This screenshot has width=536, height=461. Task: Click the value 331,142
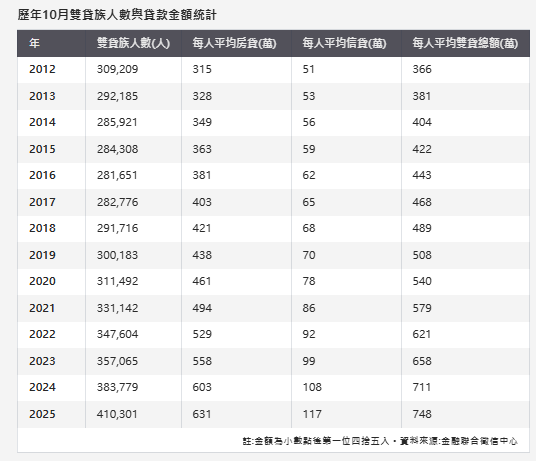pyautogui.click(x=117, y=308)
